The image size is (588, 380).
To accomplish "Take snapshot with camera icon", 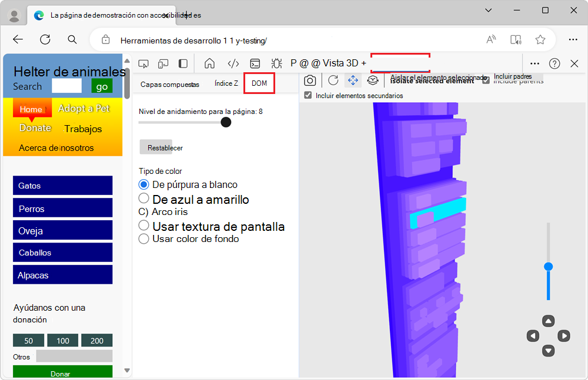I will pos(310,80).
